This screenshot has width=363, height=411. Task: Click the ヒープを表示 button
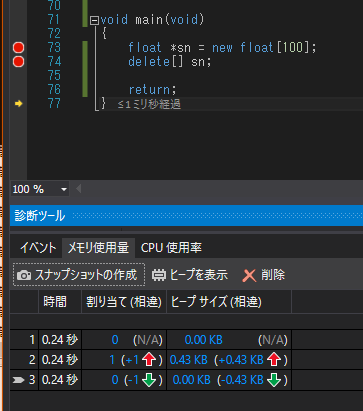[190, 275]
